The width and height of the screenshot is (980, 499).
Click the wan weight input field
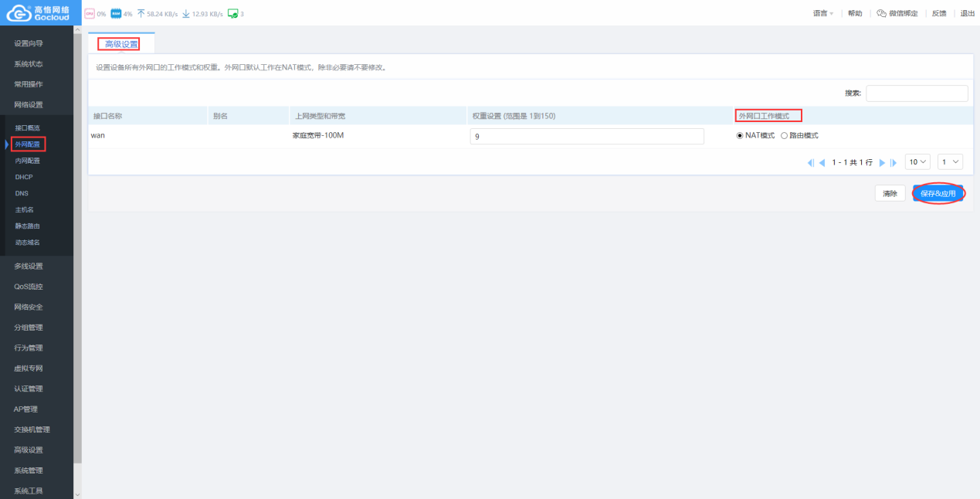click(586, 137)
